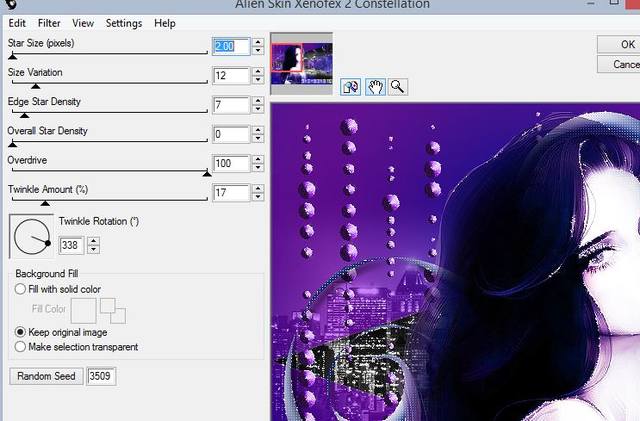The height and width of the screenshot is (421, 640).
Task: Click the Random Seed number field
Action: click(101, 376)
